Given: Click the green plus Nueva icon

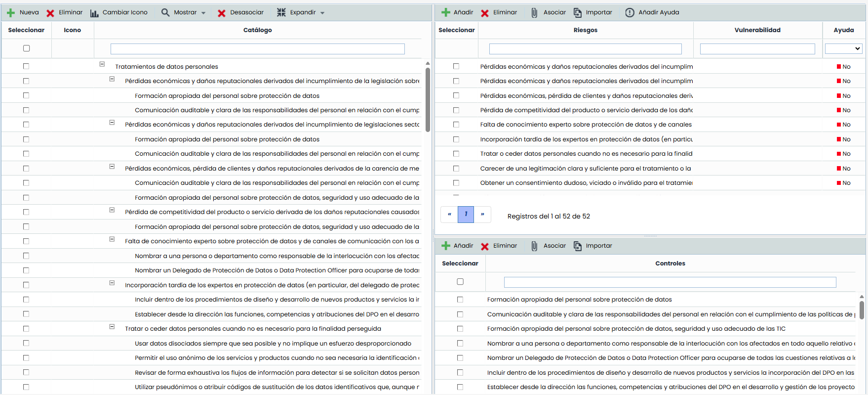Looking at the screenshot, I should click(11, 13).
